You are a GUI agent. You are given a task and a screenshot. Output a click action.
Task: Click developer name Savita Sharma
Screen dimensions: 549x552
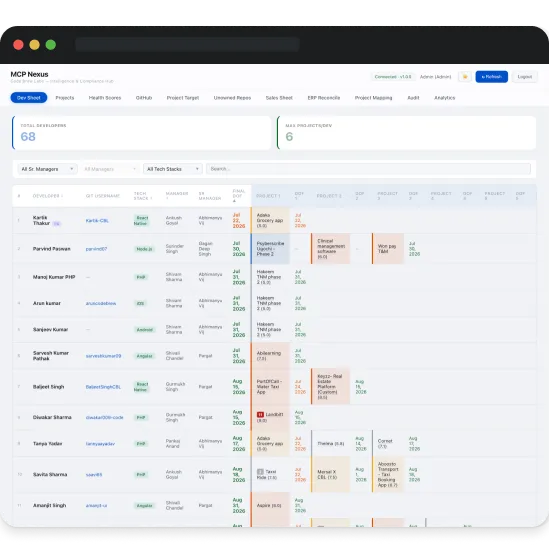pos(50,475)
